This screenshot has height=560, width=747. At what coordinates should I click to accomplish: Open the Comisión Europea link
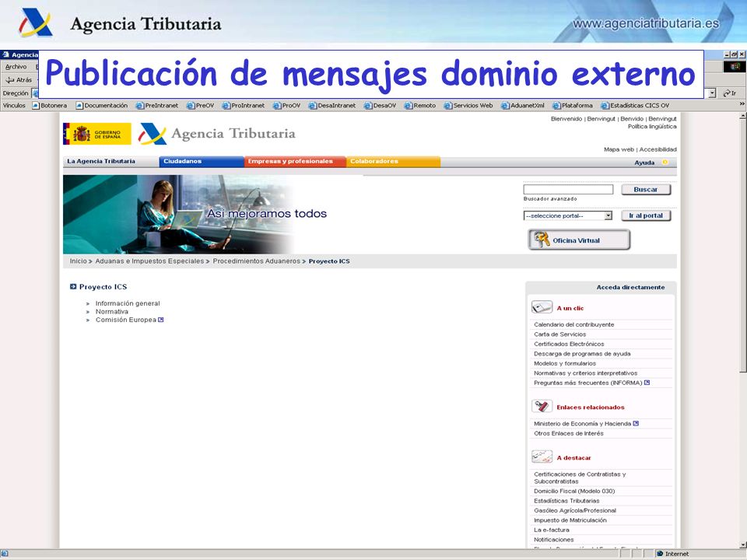coord(126,320)
